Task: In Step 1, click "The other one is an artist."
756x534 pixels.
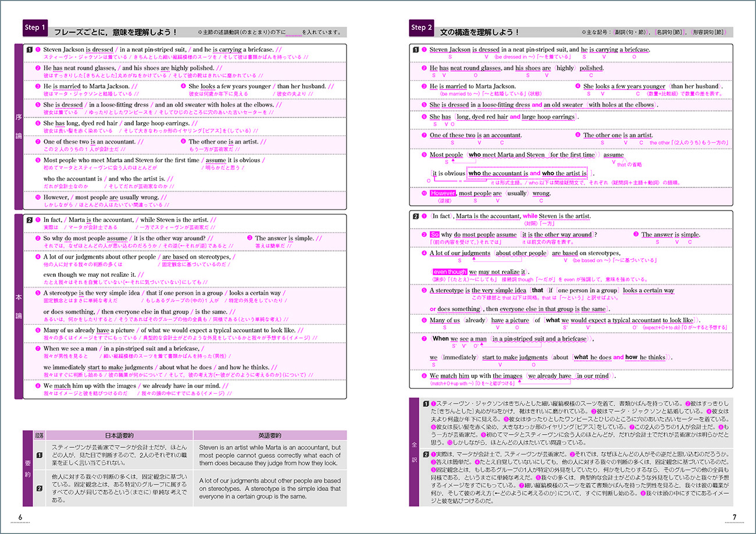Action: pyautogui.click(x=224, y=141)
